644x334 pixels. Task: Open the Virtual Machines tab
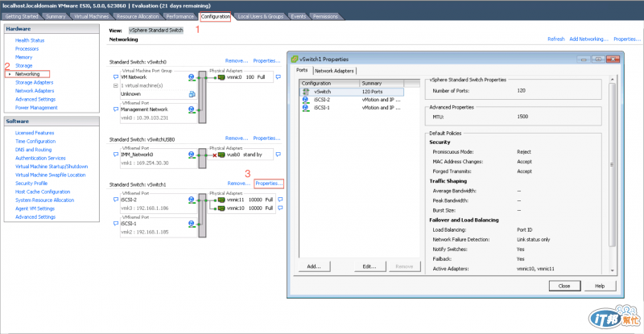pyautogui.click(x=91, y=16)
